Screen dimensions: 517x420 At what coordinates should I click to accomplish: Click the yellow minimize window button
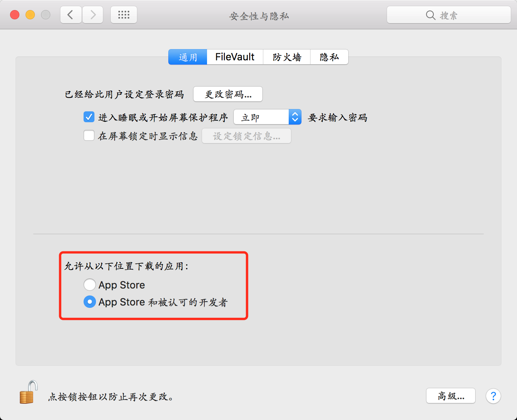coord(30,15)
